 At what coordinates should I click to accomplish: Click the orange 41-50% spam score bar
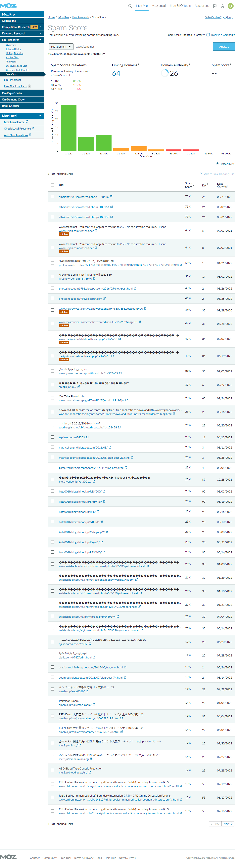click(x=139, y=149)
